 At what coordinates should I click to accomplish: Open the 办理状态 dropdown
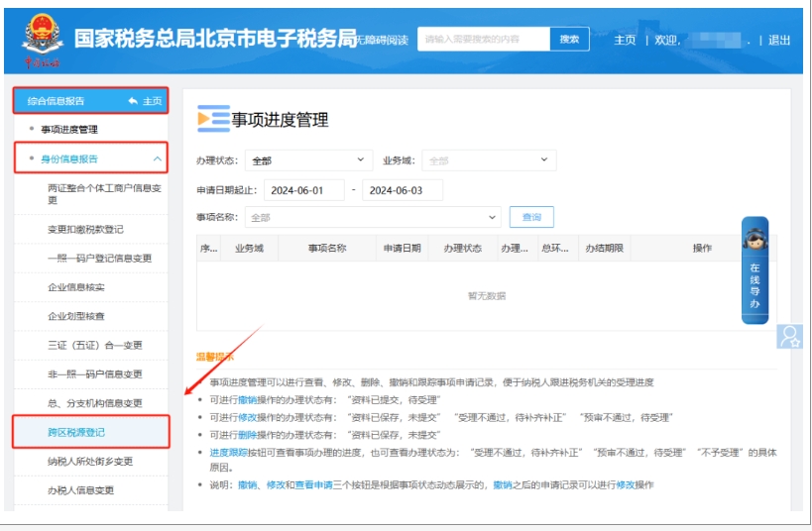coord(308,160)
